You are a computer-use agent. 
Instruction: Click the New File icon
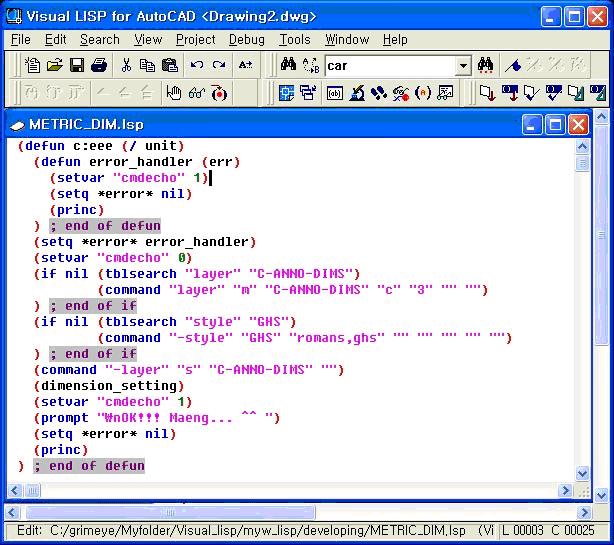pos(33,66)
